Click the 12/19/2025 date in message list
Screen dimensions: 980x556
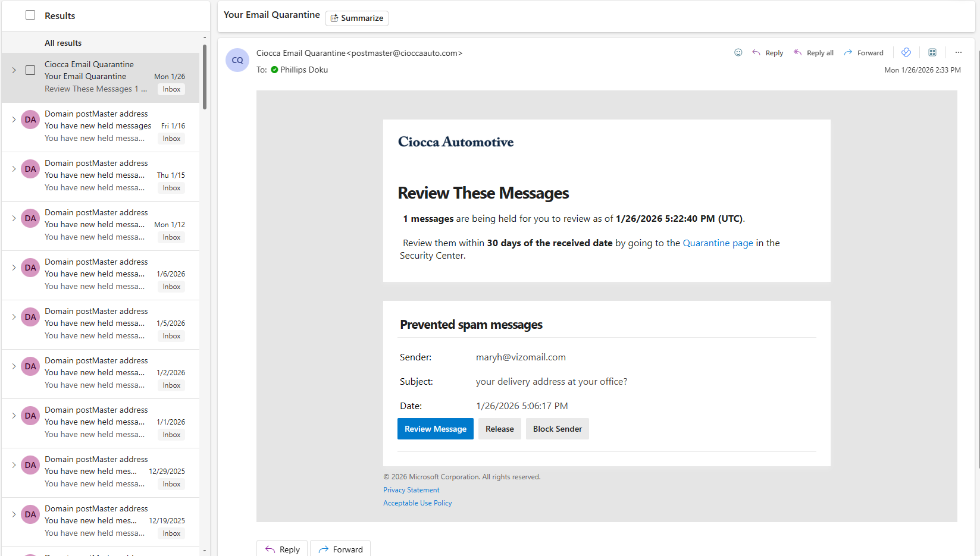167,520
